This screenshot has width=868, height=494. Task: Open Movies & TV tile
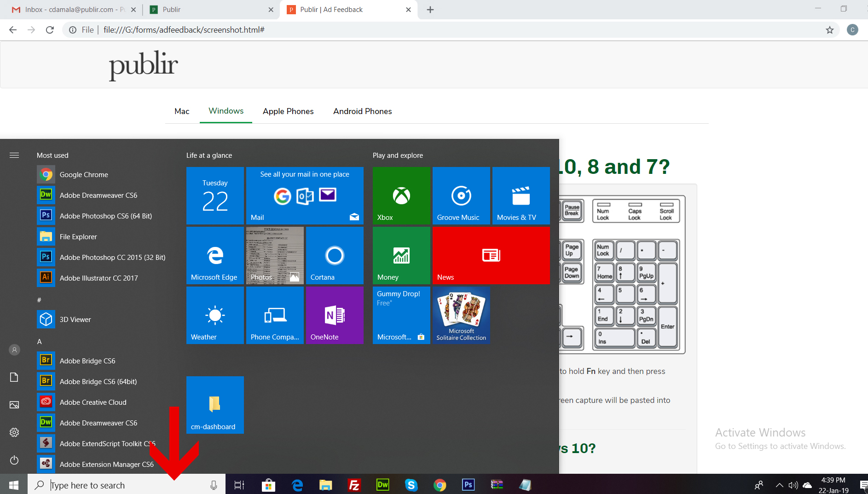pos(521,195)
